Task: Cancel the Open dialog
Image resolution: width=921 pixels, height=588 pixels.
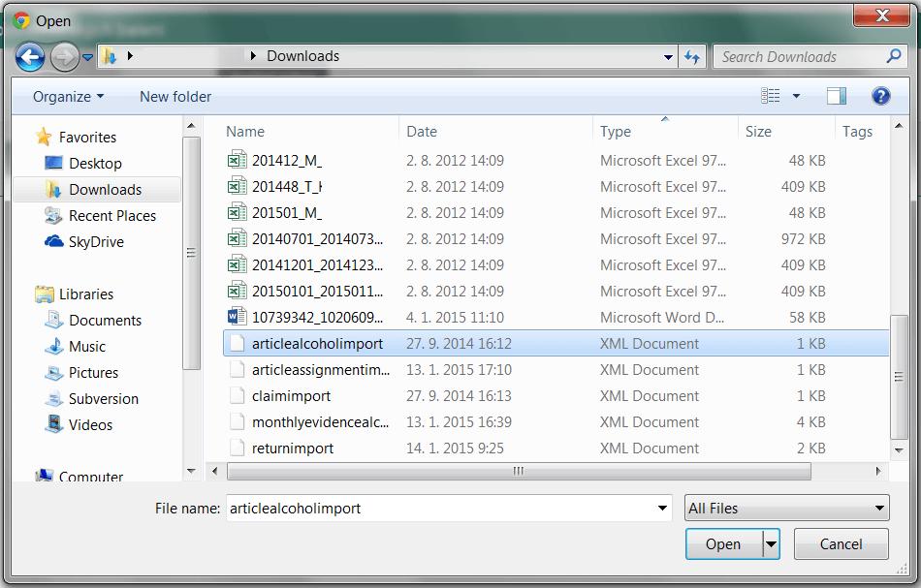Action: (841, 544)
